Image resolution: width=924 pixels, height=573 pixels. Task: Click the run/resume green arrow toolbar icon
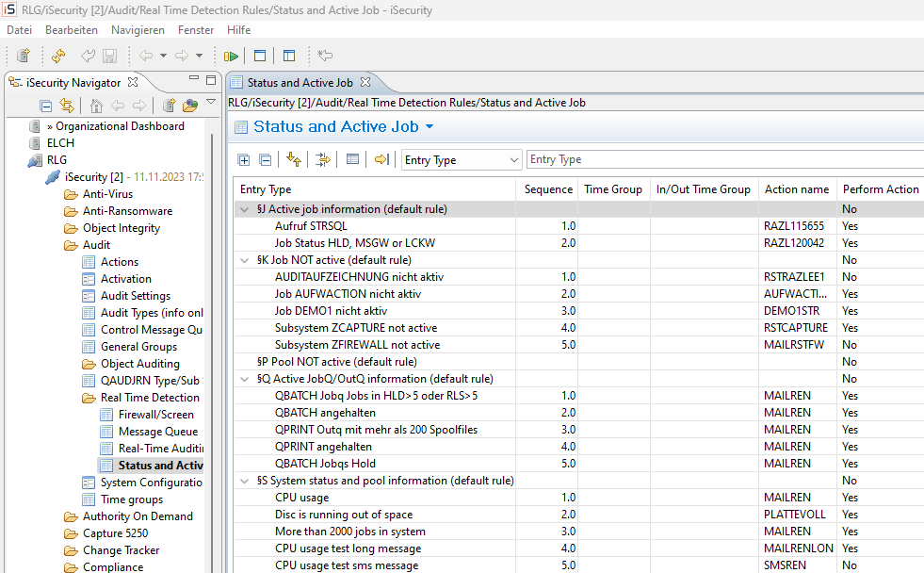231,56
